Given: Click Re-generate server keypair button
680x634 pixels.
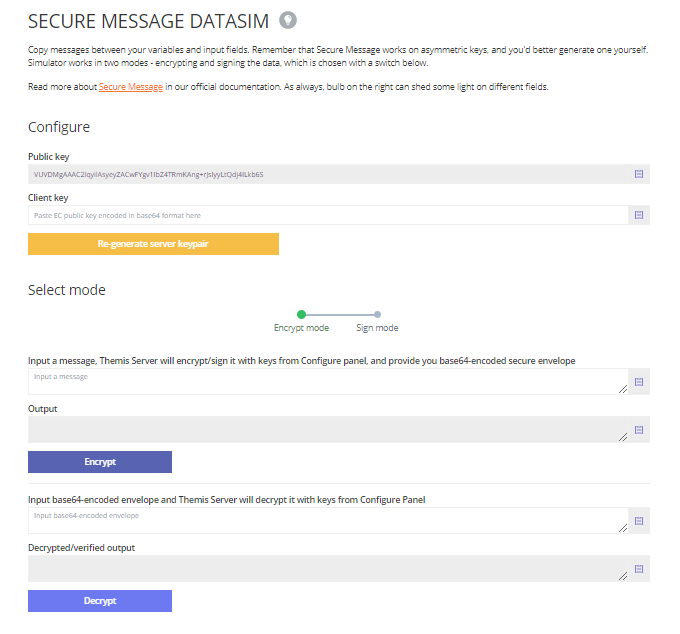Looking at the screenshot, I should [154, 244].
